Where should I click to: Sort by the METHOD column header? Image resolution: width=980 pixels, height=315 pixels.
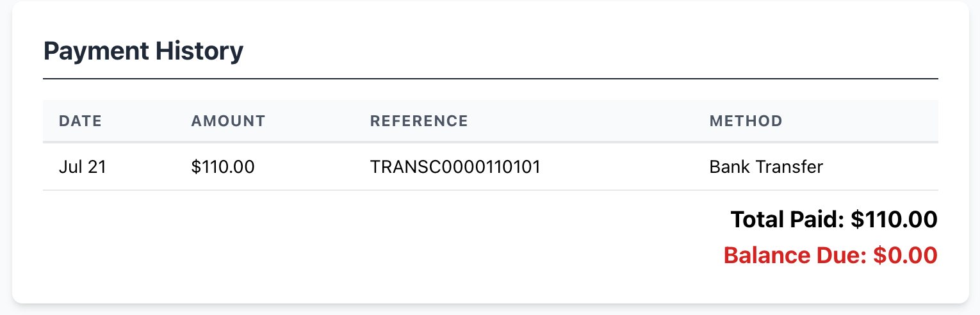pos(746,121)
